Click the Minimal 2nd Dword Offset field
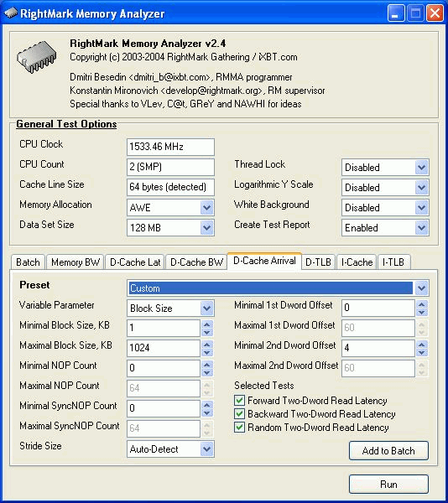The height and width of the screenshot is (503, 448). point(378,348)
